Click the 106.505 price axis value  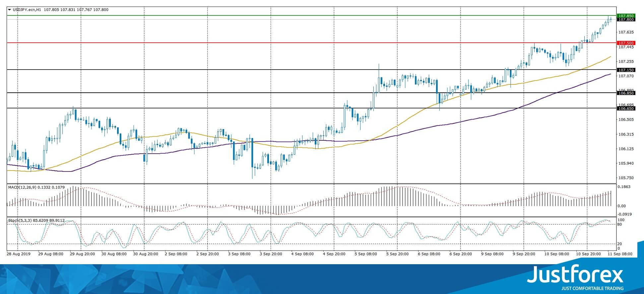626,120
